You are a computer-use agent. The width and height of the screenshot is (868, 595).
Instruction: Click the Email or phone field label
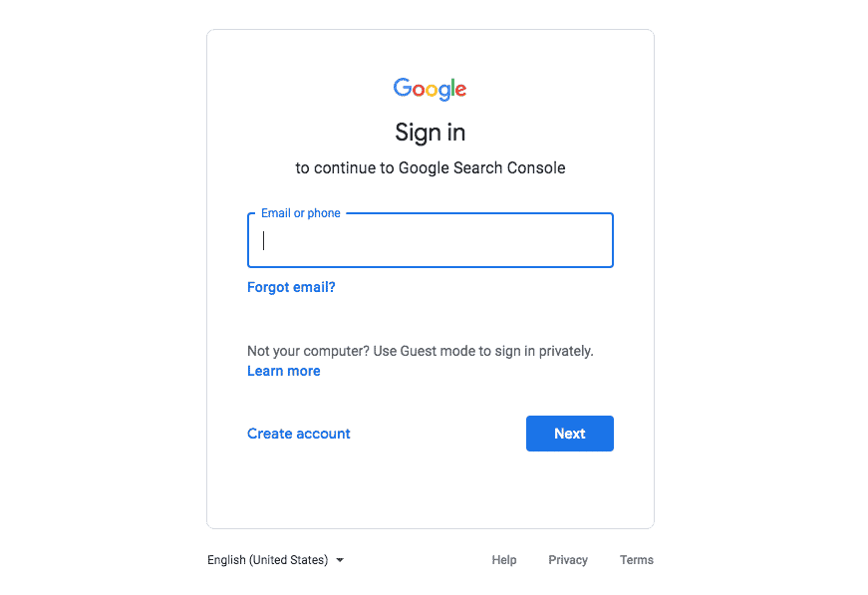(x=299, y=212)
